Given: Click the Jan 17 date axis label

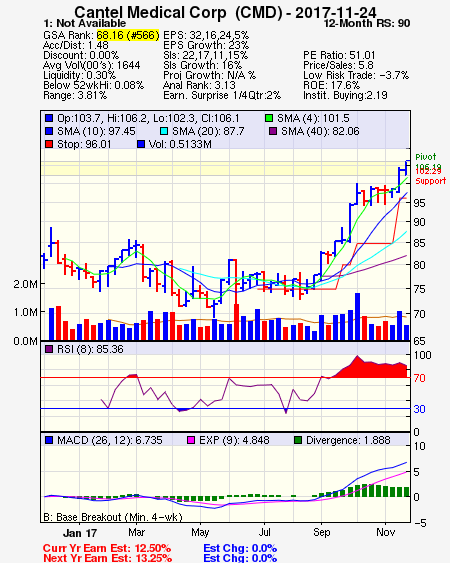Looking at the screenshot, I should pos(80,533).
